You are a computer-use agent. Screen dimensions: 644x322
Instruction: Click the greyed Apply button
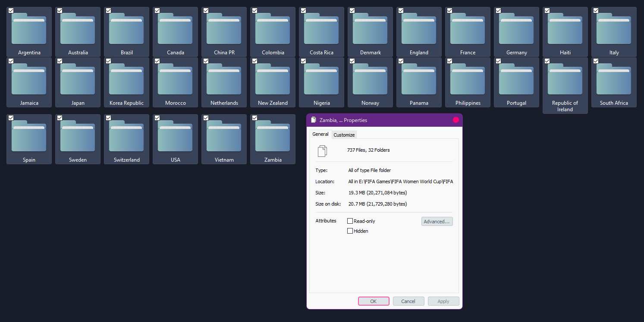click(x=443, y=301)
